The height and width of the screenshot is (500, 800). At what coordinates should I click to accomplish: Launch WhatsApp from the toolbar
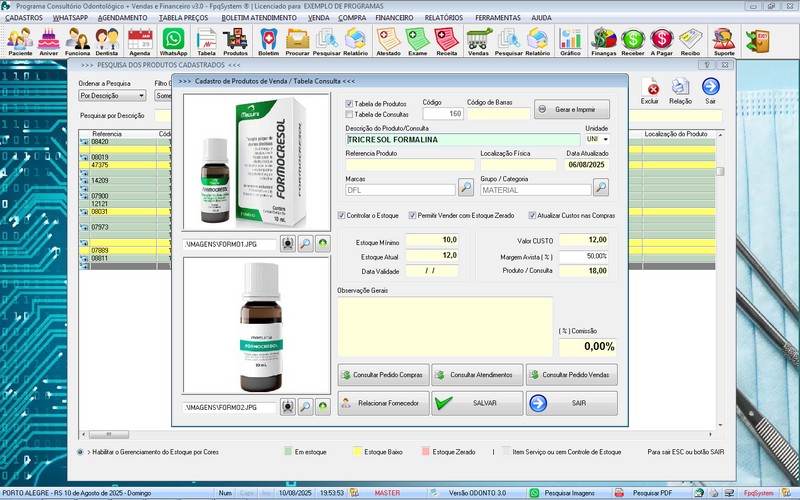pos(174,41)
